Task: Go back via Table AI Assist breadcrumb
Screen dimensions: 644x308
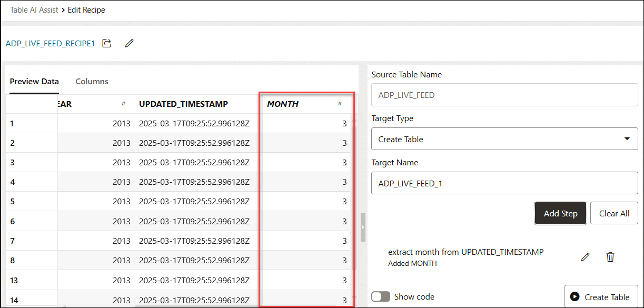Action: click(x=34, y=10)
